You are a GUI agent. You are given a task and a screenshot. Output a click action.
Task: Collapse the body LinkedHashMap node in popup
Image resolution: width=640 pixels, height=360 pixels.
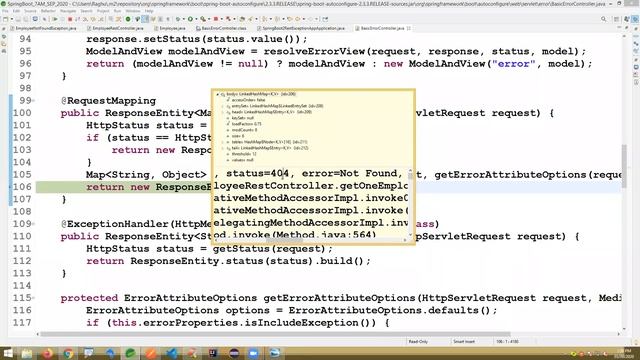[218, 94]
